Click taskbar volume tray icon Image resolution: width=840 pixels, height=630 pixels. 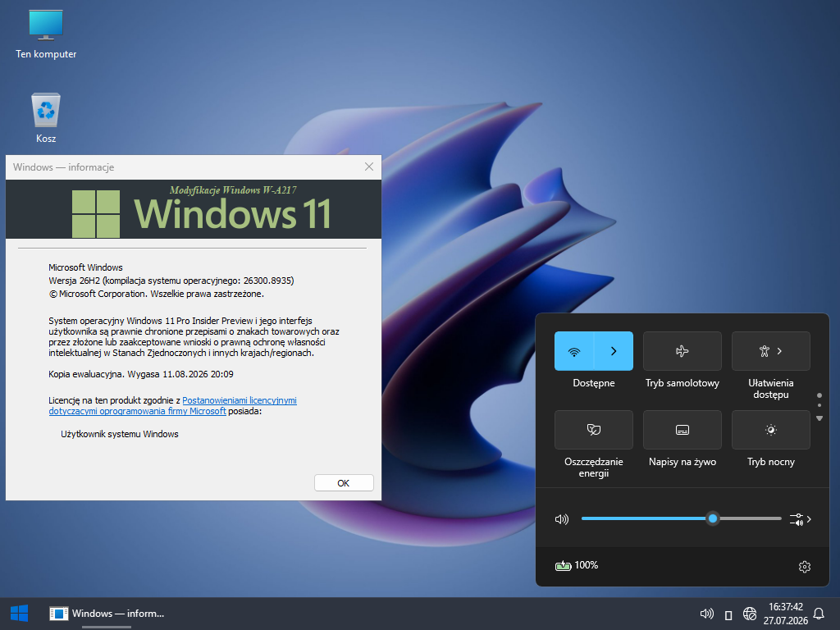point(706,614)
